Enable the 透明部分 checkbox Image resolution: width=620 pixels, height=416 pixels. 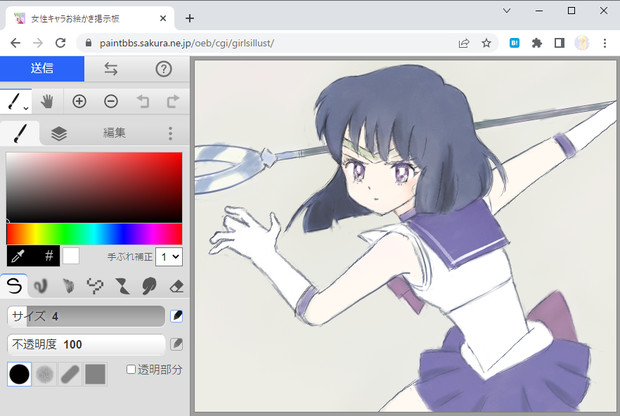[x=132, y=370]
